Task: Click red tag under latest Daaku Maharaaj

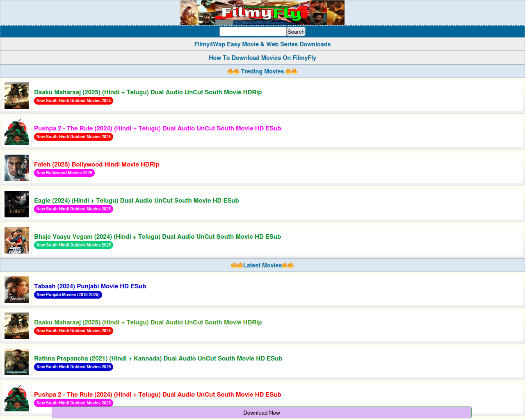Action: click(73, 331)
